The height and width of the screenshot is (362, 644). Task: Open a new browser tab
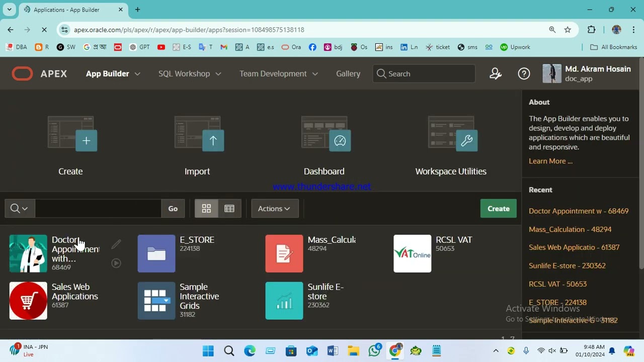tap(137, 10)
